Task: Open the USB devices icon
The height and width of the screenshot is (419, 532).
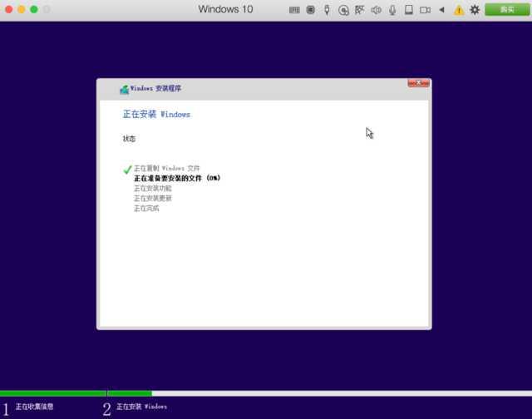Action: coord(327,10)
